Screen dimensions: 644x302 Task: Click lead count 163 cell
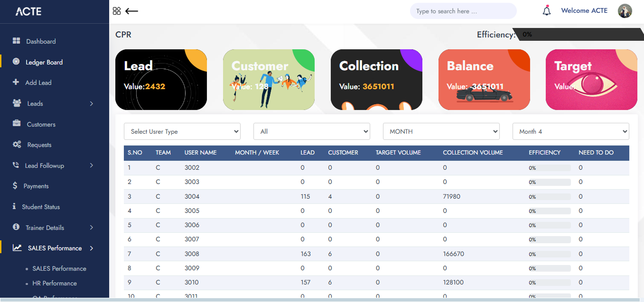coord(306,254)
